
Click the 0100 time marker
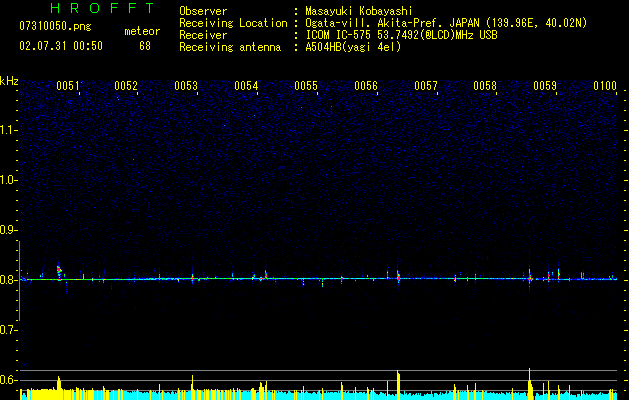(x=605, y=86)
